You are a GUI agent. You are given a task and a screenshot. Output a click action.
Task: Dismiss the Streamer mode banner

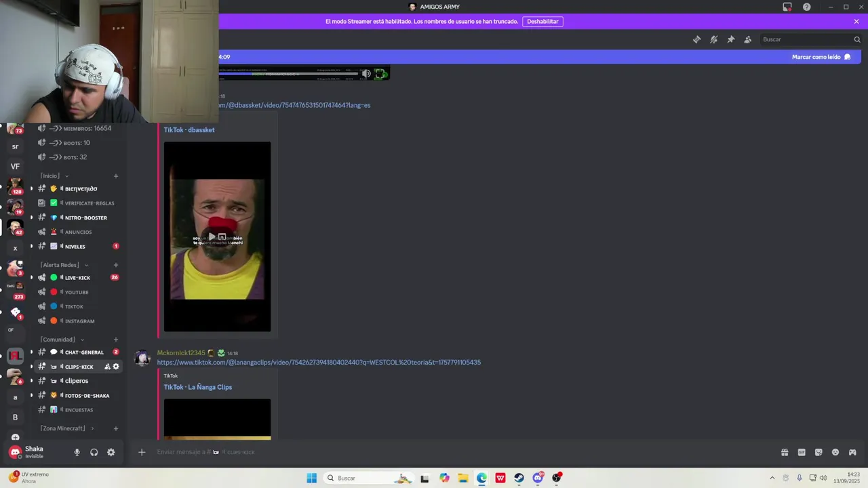tap(856, 21)
